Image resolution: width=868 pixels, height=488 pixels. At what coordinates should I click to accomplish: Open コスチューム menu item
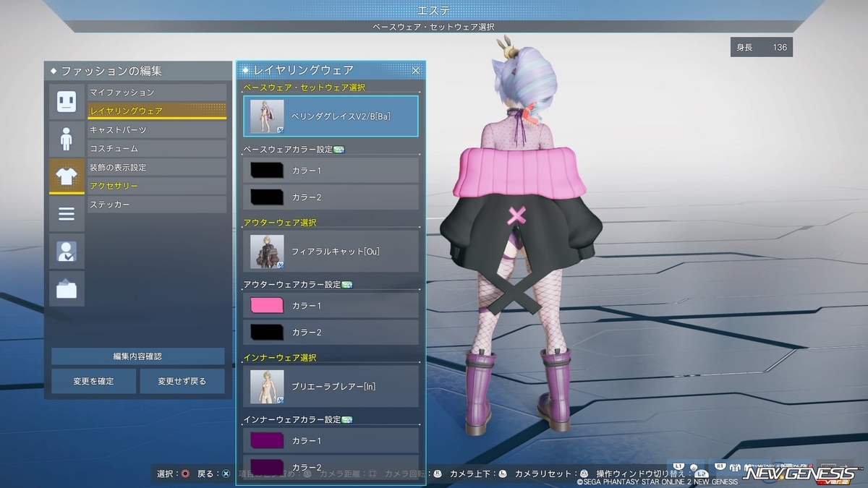tap(157, 149)
